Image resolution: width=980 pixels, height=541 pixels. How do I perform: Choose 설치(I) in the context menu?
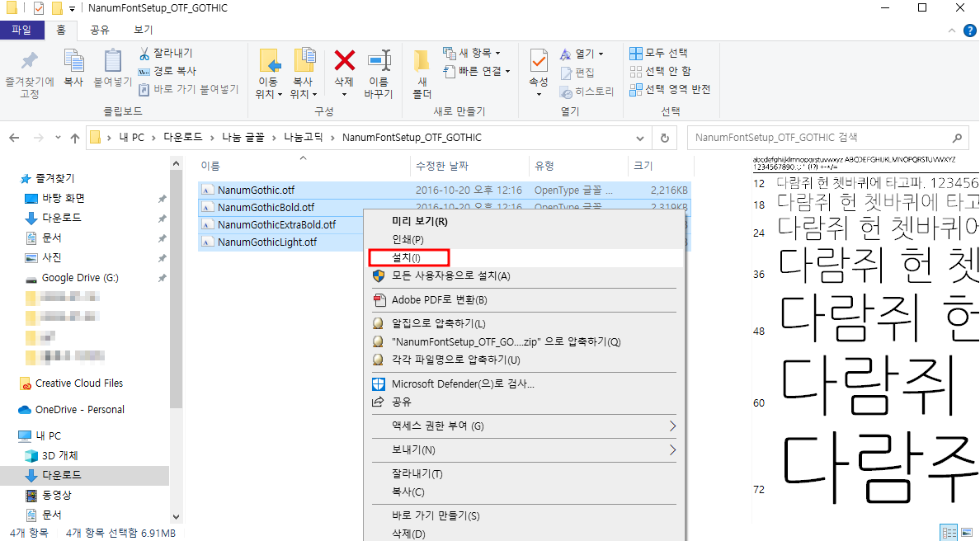tap(524, 257)
